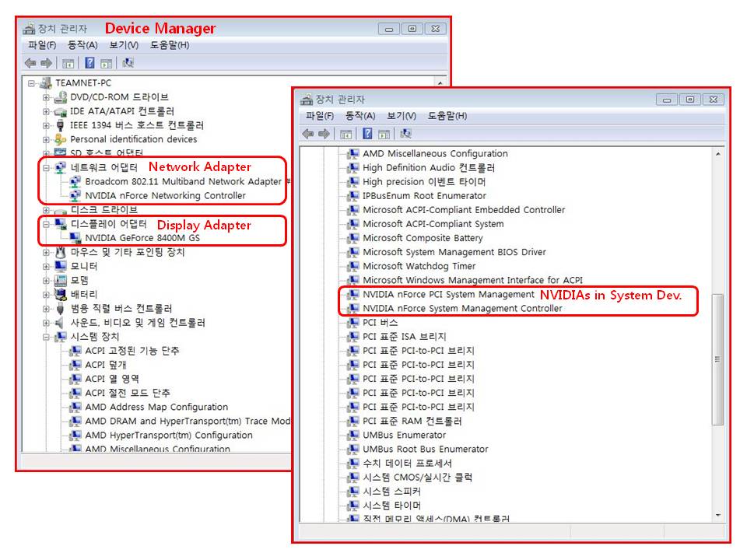Click the right window vertical scrollbar thumb

(x=717, y=359)
